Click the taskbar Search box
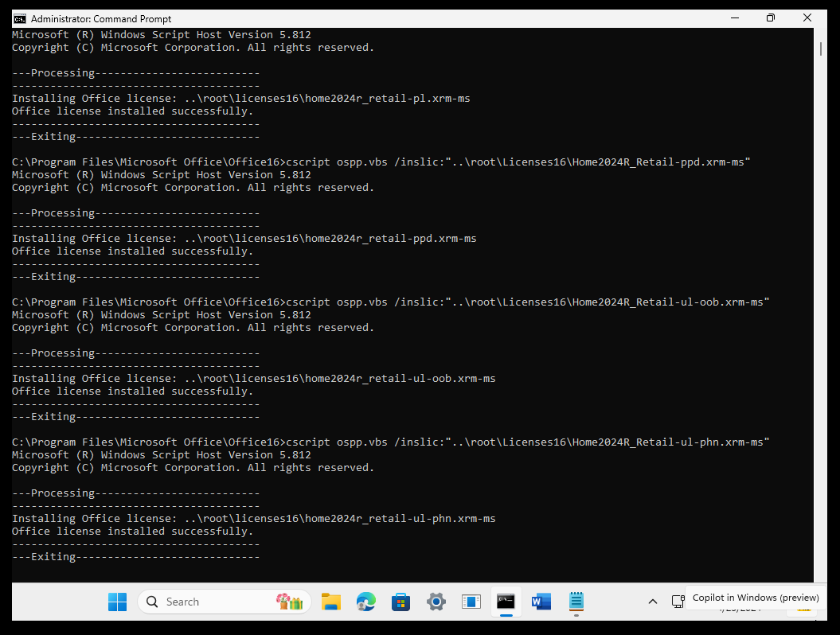 point(225,602)
